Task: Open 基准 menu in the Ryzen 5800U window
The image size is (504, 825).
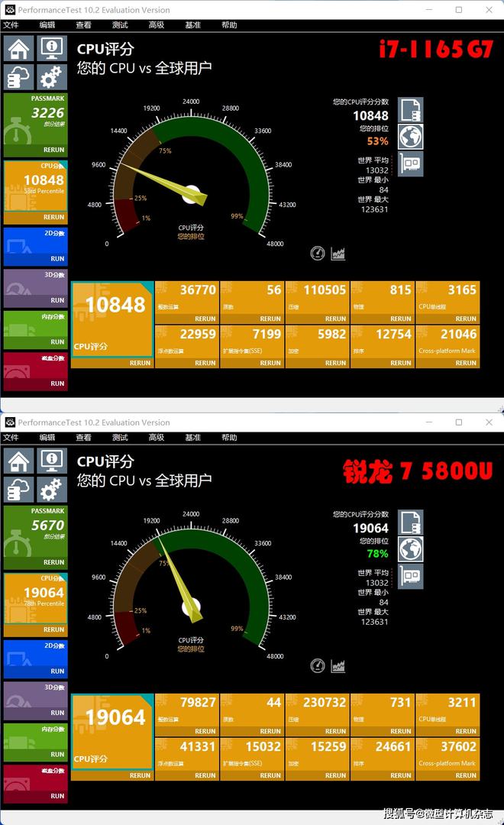Action: 192,437
